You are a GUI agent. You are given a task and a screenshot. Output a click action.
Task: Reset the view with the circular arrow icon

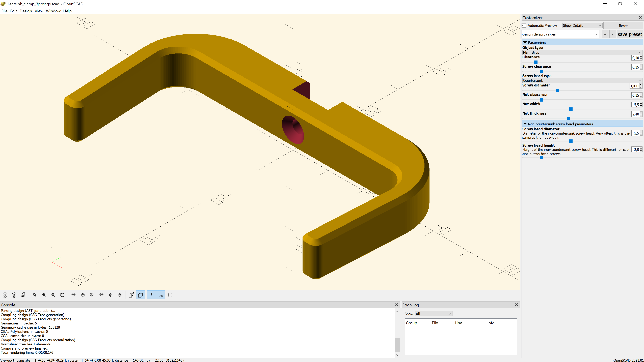click(x=62, y=295)
